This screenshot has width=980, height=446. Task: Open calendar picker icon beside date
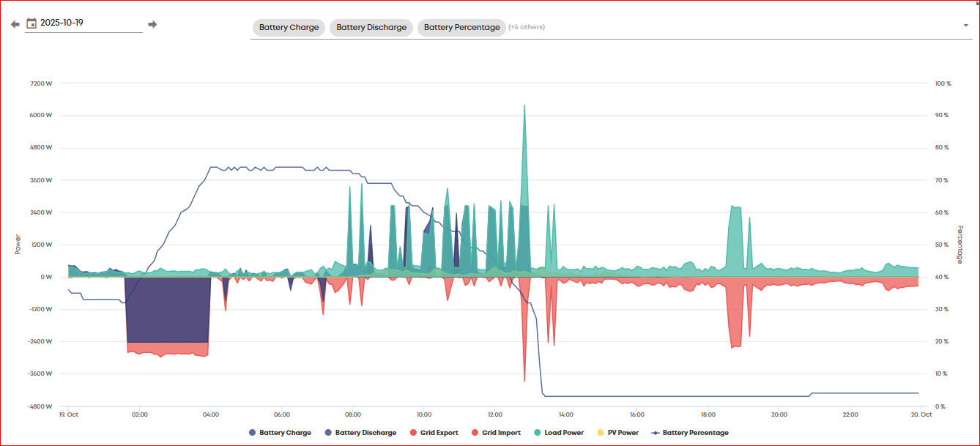click(31, 23)
